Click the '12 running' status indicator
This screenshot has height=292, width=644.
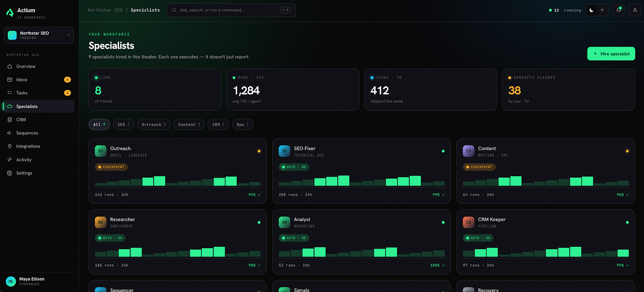point(565,10)
